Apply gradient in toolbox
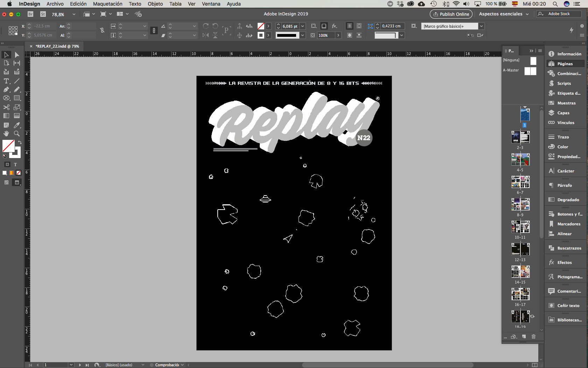 tap(12, 173)
